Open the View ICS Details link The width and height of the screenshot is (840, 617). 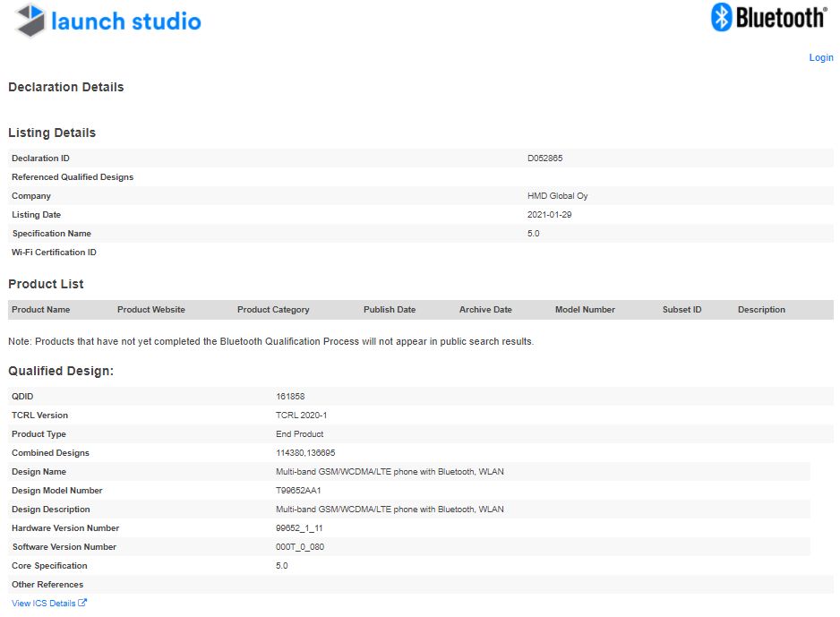44,604
